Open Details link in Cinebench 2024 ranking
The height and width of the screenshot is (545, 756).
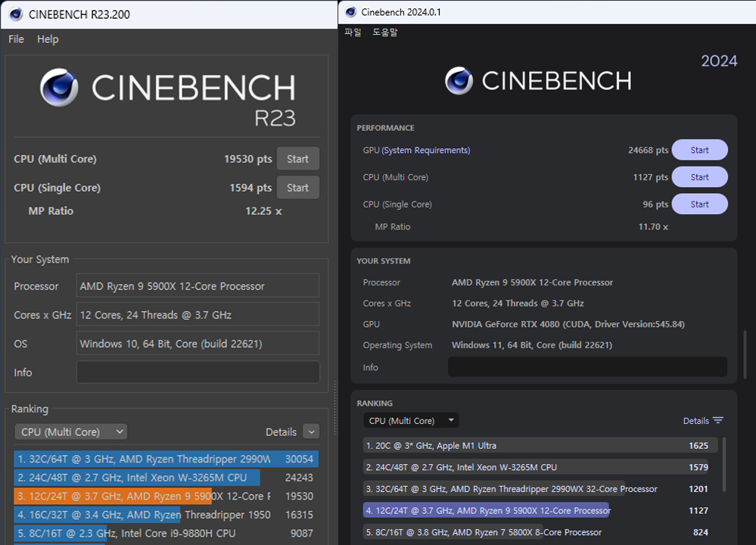[695, 421]
